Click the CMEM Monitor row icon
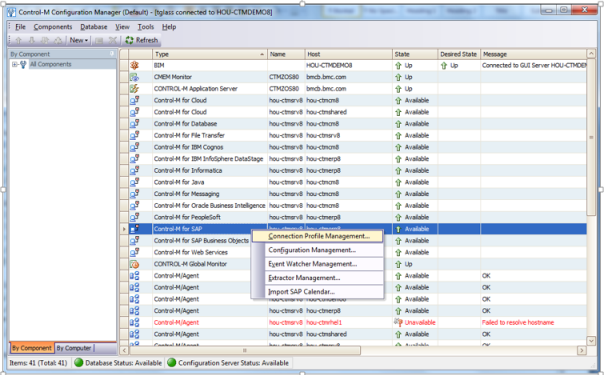Viewport: 604px width, 375px height. click(134, 77)
